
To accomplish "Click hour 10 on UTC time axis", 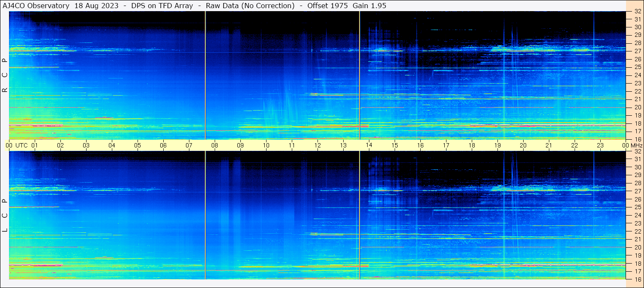I will (x=266, y=145).
